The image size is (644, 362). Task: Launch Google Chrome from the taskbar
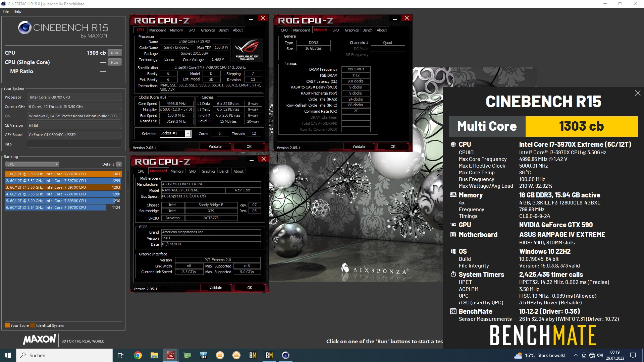138,355
